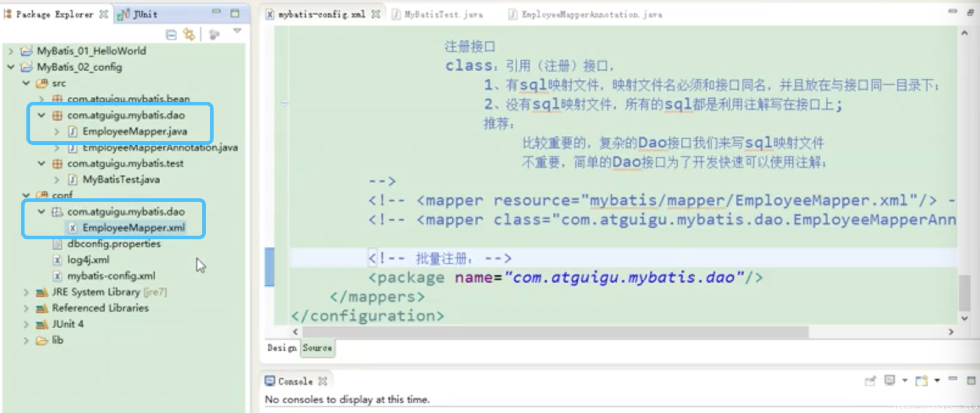Close the mybatis-config.xml editor tab
Viewport: 980px width, 413px height.
click(376, 14)
